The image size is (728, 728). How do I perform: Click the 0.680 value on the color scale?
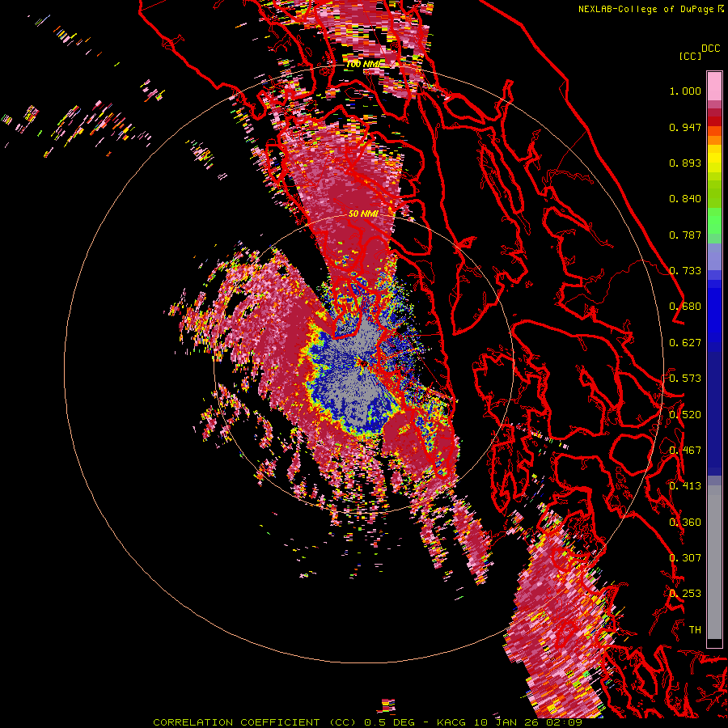(x=685, y=307)
